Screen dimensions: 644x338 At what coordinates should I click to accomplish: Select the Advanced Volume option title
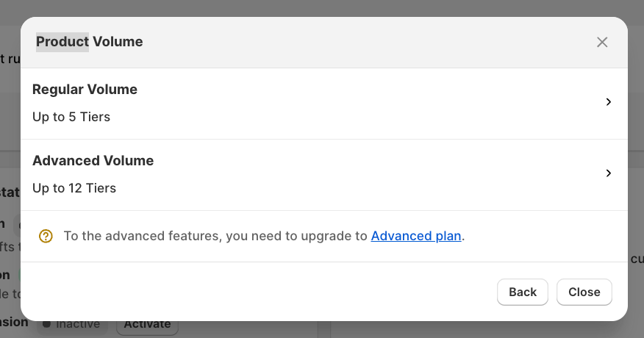93,161
